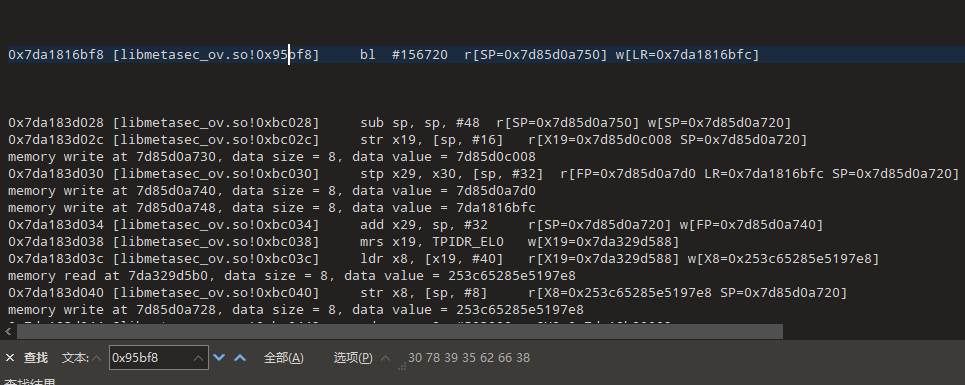
Task: Close the find bar with the X
Action: tap(10, 357)
